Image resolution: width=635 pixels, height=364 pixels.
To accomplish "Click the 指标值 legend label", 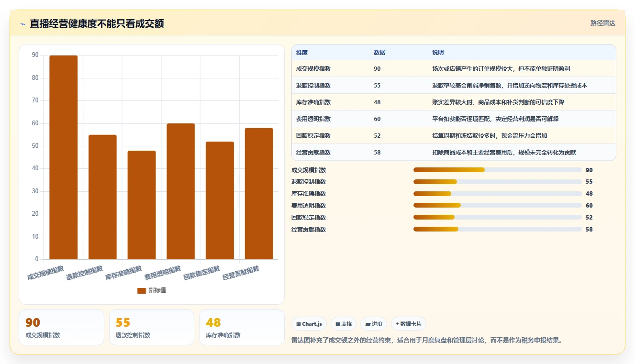I will coord(157,290).
